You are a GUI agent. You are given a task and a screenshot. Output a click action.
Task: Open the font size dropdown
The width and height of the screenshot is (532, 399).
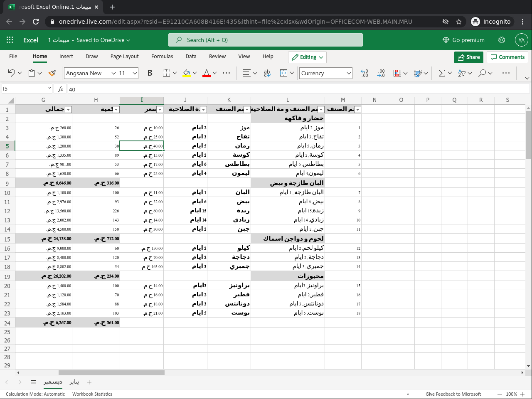[x=135, y=73]
